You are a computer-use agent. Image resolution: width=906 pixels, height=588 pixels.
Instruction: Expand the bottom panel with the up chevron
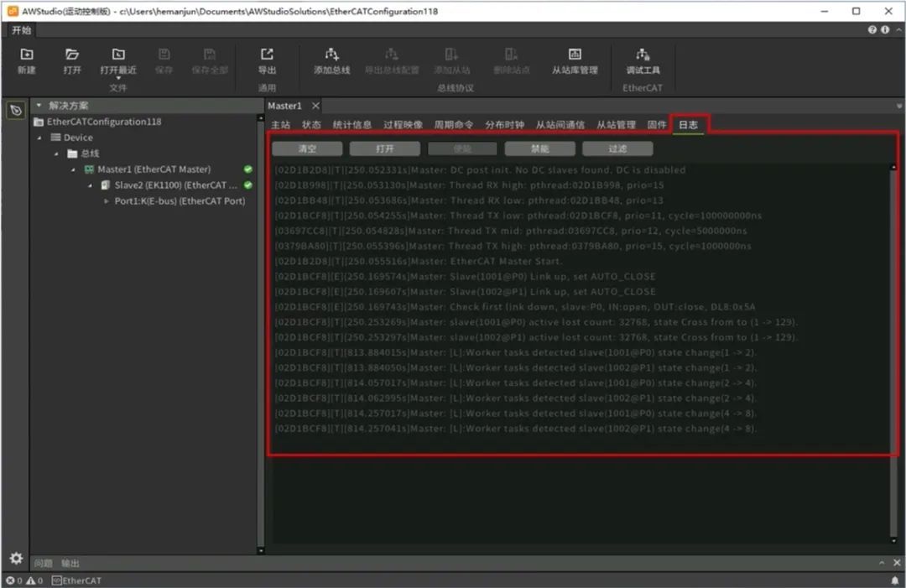click(882, 563)
